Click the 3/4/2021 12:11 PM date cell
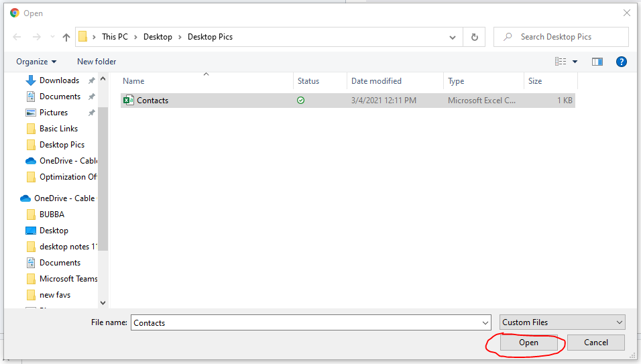This screenshot has height=364, width=641. 384,101
